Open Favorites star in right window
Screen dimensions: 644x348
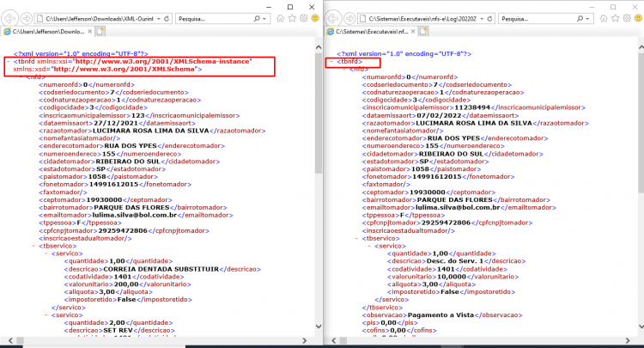[x=616, y=18]
